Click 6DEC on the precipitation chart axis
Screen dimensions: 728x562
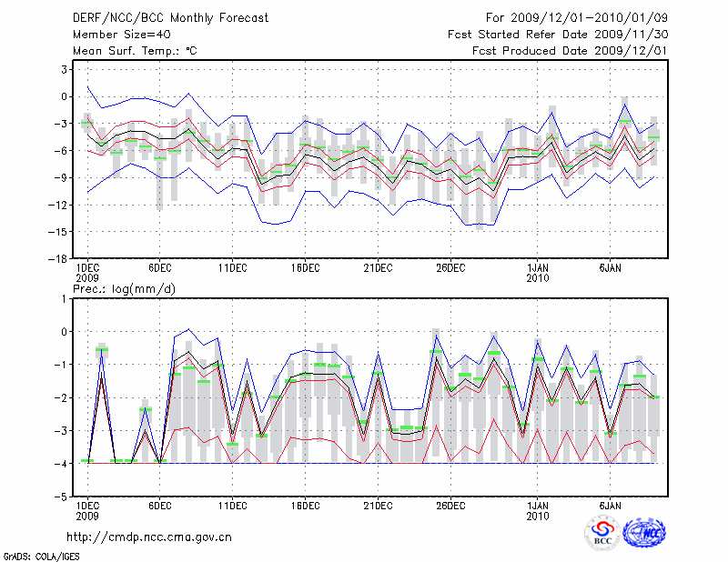pos(160,505)
